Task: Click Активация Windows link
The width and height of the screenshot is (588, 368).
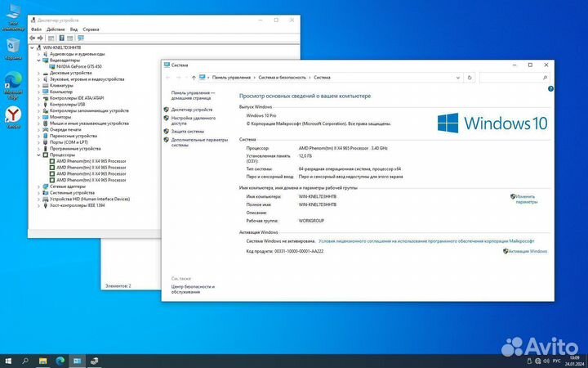Action: [528, 251]
